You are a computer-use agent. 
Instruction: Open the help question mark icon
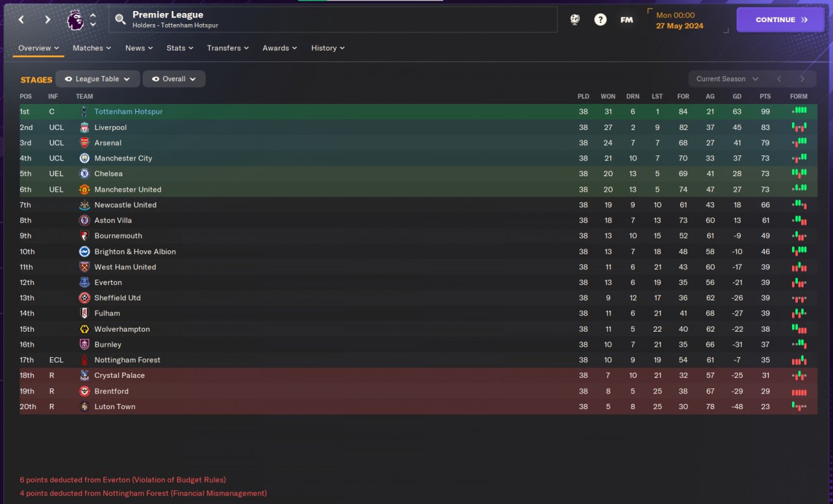pyautogui.click(x=600, y=20)
